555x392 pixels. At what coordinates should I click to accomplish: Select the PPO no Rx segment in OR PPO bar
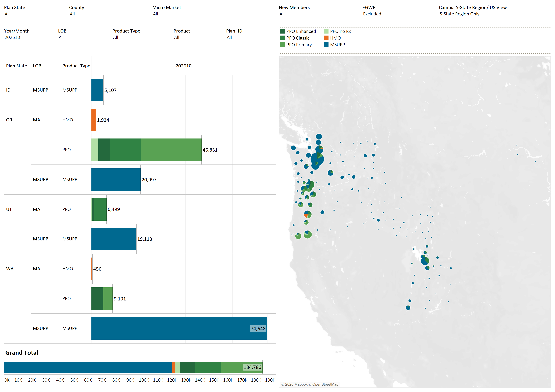95,150
